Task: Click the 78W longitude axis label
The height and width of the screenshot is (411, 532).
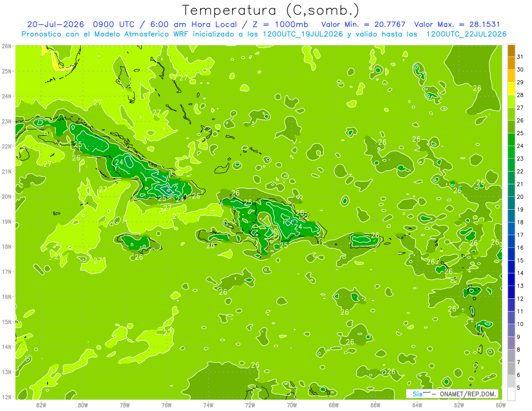Action: (125, 405)
